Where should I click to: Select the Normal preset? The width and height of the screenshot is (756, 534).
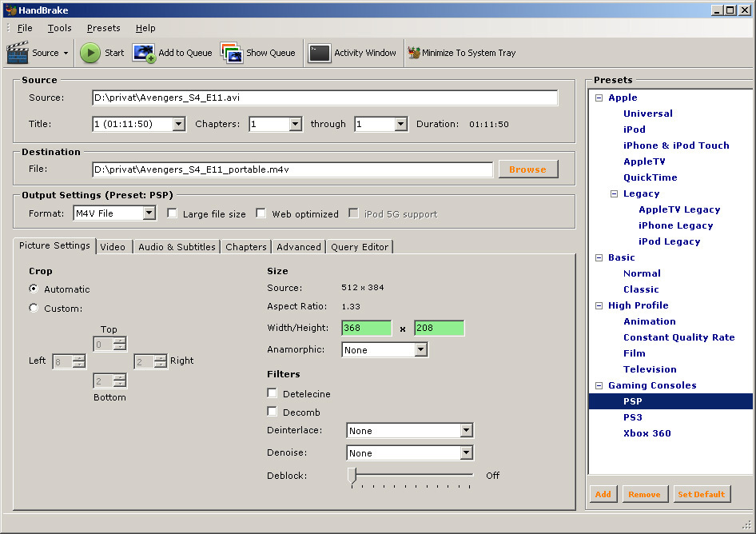[x=642, y=273]
